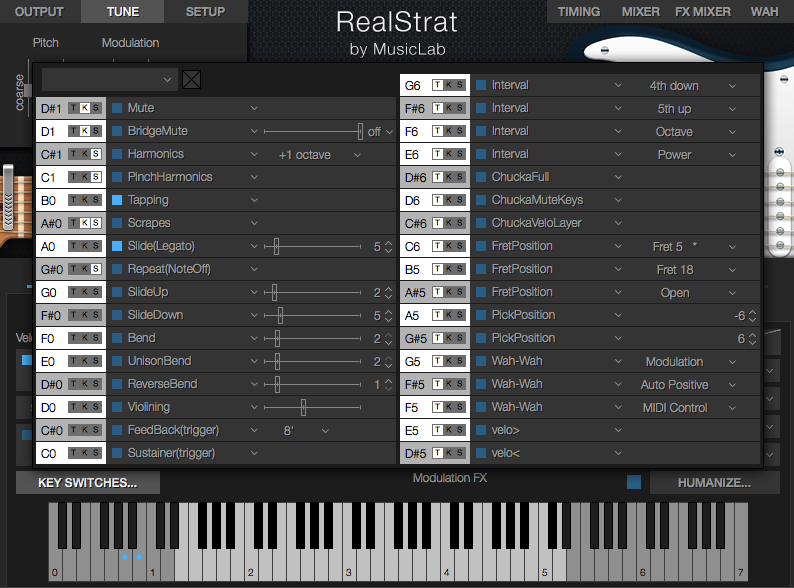Click K mode button on D#1 row
Image resolution: width=794 pixels, height=588 pixels.
click(x=85, y=108)
